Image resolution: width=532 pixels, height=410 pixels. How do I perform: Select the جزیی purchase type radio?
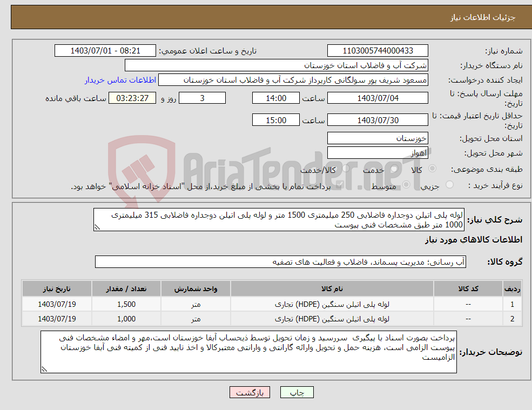pyautogui.click(x=449, y=185)
